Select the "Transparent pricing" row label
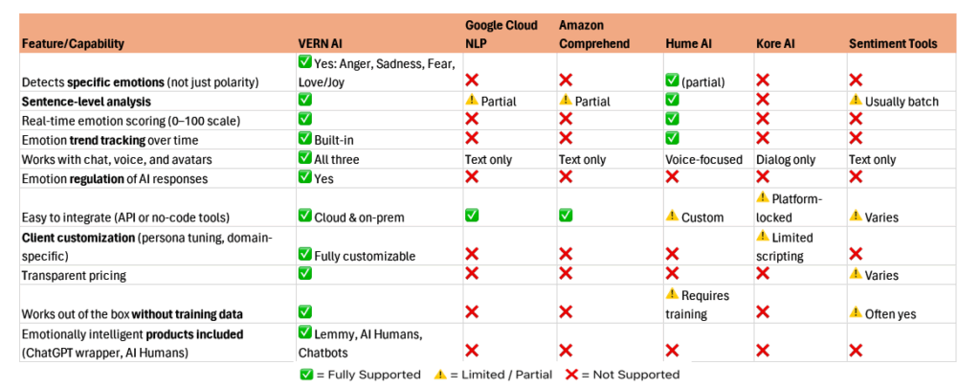 (x=75, y=274)
